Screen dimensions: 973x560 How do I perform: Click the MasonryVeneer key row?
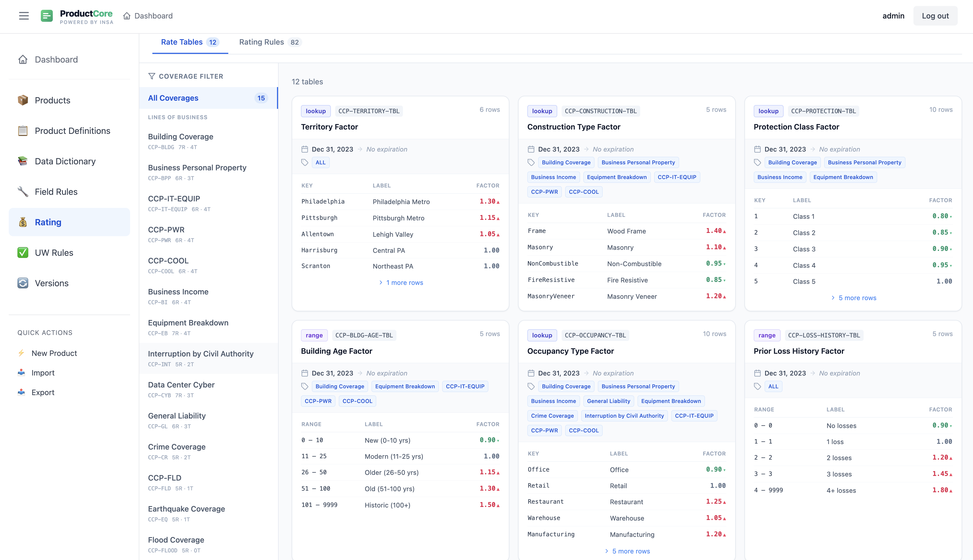[627, 297]
